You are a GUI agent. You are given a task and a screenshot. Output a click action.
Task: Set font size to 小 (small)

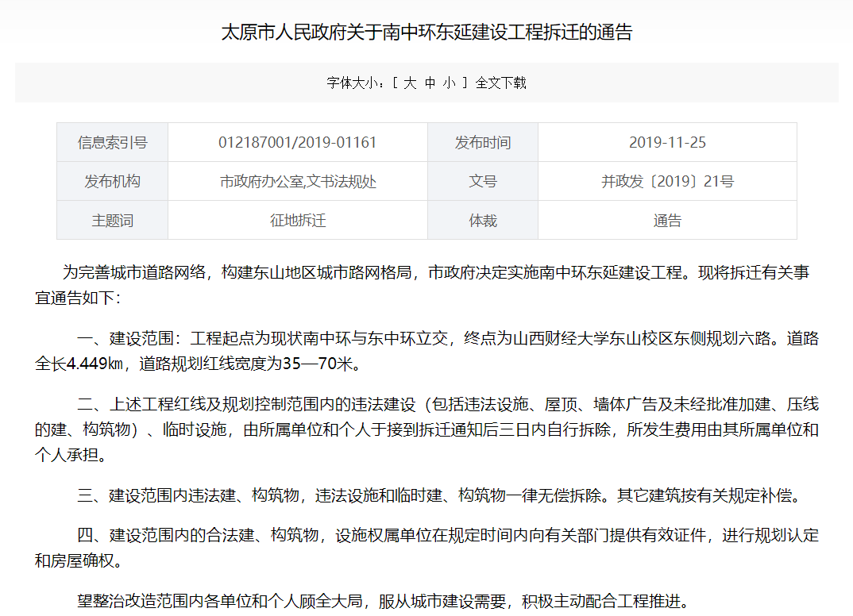[450, 83]
